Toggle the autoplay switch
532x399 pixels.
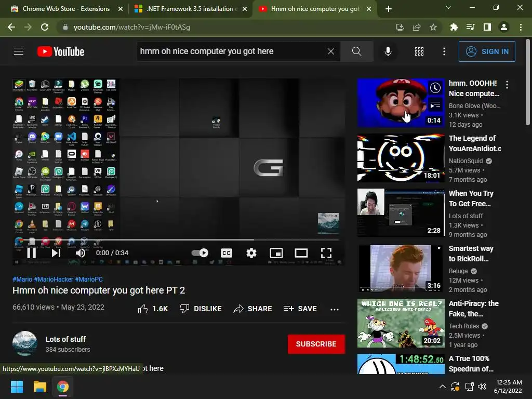click(x=200, y=253)
